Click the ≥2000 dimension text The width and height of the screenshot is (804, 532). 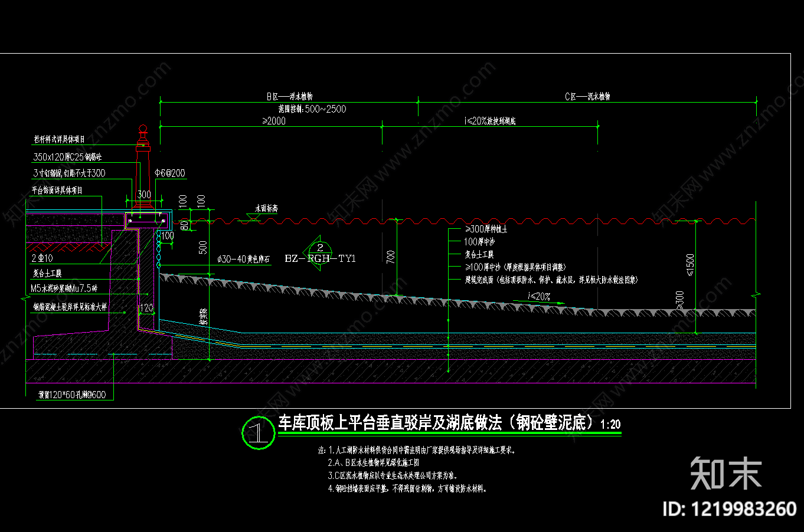[x=274, y=121]
